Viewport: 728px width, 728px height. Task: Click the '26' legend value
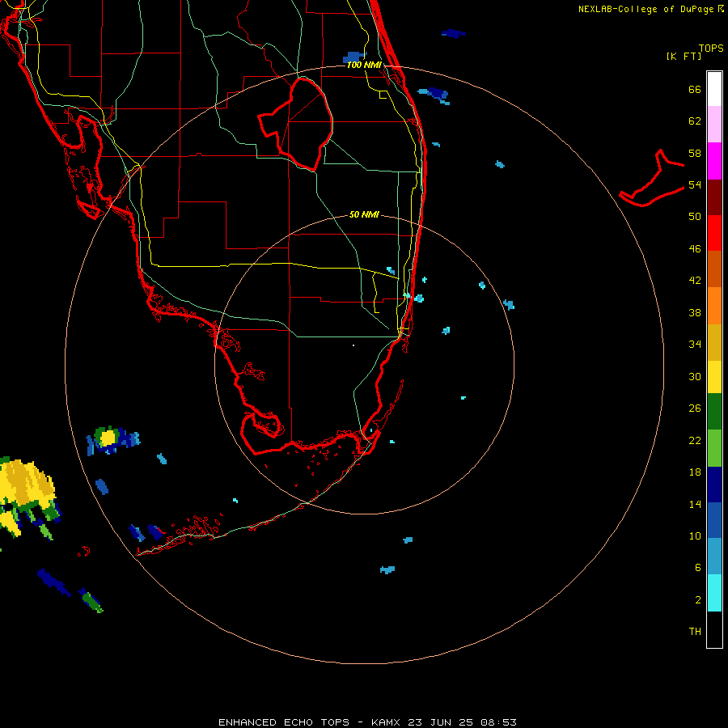(x=695, y=408)
